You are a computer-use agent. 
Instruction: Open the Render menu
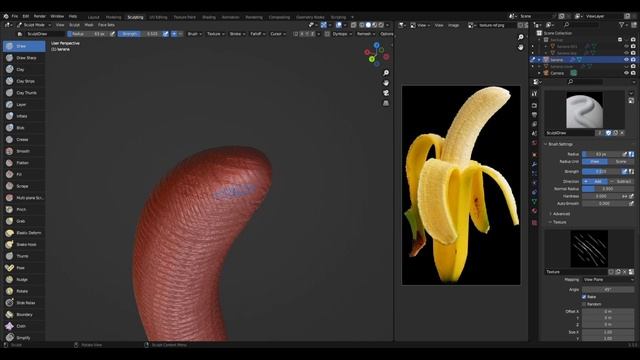click(x=40, y=16)
